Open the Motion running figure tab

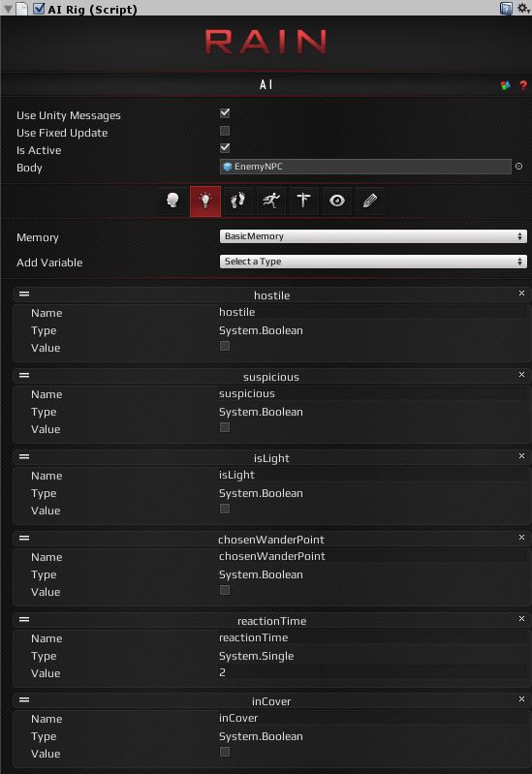[270, 201]
